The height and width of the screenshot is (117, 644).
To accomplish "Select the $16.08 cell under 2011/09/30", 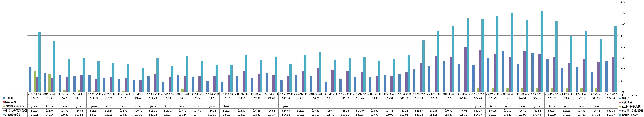I will coord(50,106).
